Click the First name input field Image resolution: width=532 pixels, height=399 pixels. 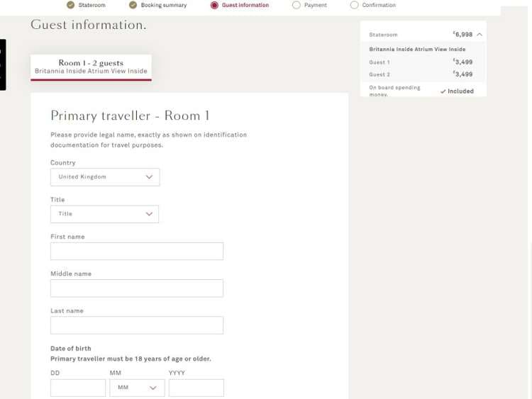[137, 252]
